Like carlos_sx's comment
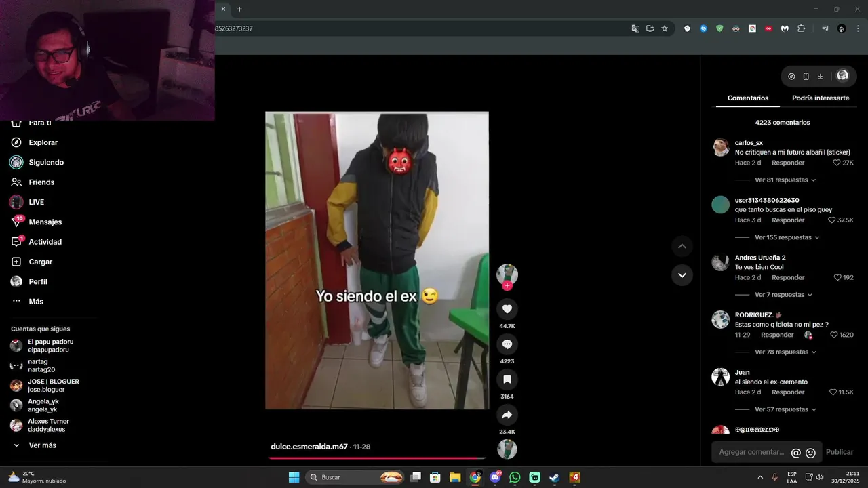Screen dimensions: 868x488 837,163
